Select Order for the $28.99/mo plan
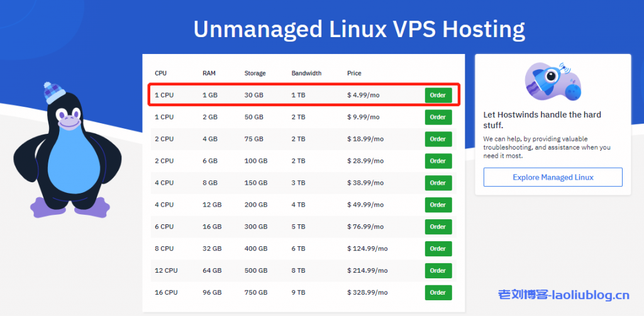The image size is (644, 316). click(x=438, y=161)
